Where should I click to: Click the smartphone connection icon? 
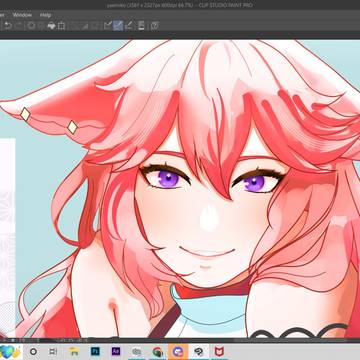(x=141, y=26)
